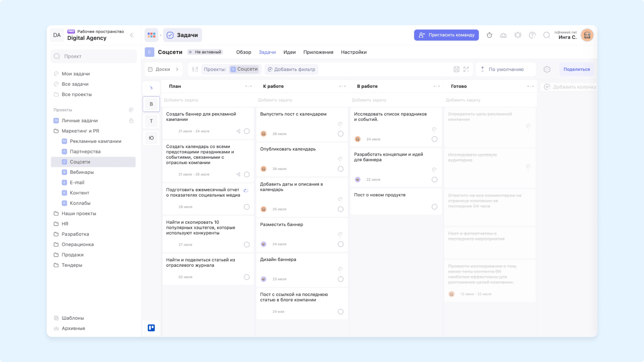Mark Создать баннер для рекламной кампании done
This screenshot has height=362, width=644.
coord(247,131)
